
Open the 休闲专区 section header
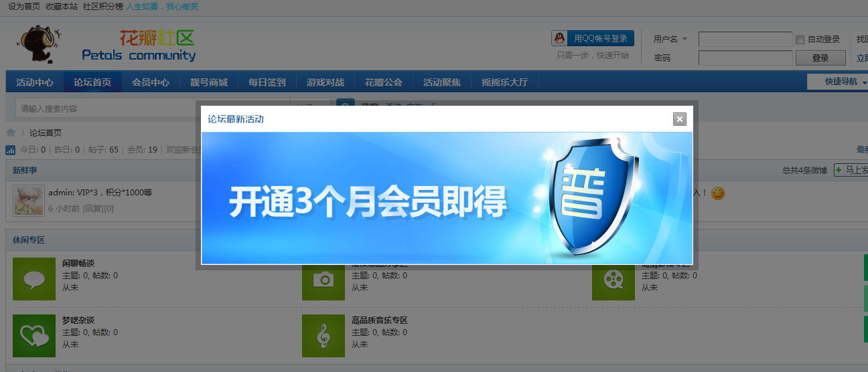pyautogui.click(x=29, y=240)
